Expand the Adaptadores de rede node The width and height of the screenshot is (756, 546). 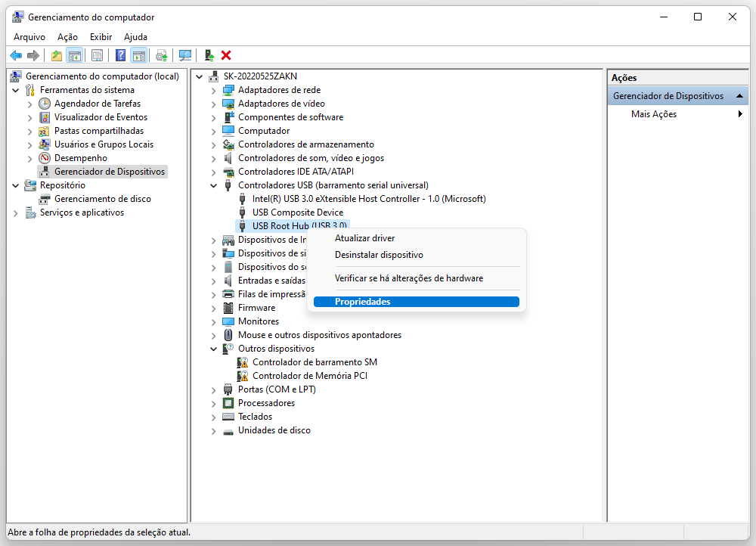tap(214, 90)
